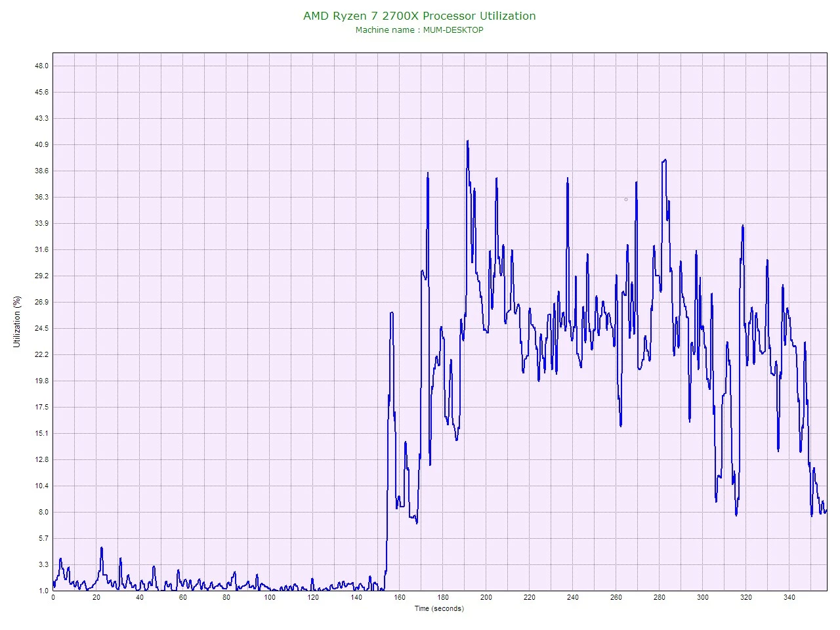Image resolution: width=840 pixels, height=630 pixels.
Task: Click the Time (seconds) axis label
Action: (439, 608)
